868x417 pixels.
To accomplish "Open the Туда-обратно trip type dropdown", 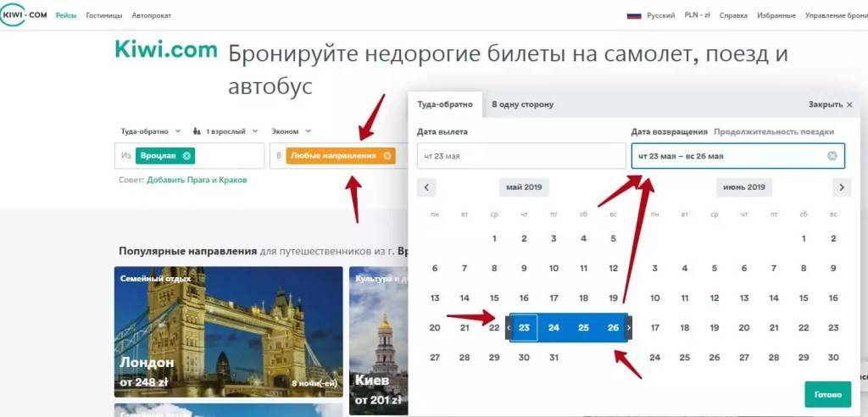I will [x=151, y=131].
